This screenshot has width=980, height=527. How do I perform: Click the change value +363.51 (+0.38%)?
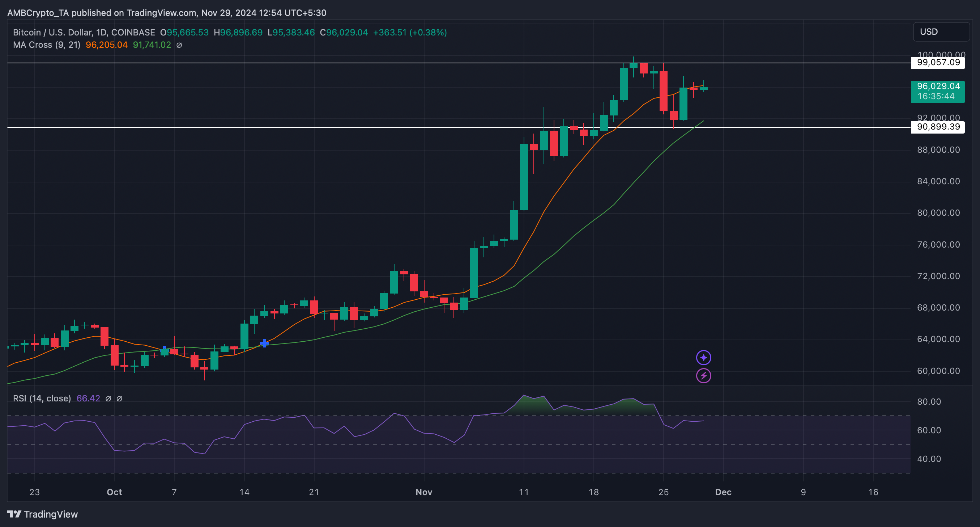(x=410, y=32)
